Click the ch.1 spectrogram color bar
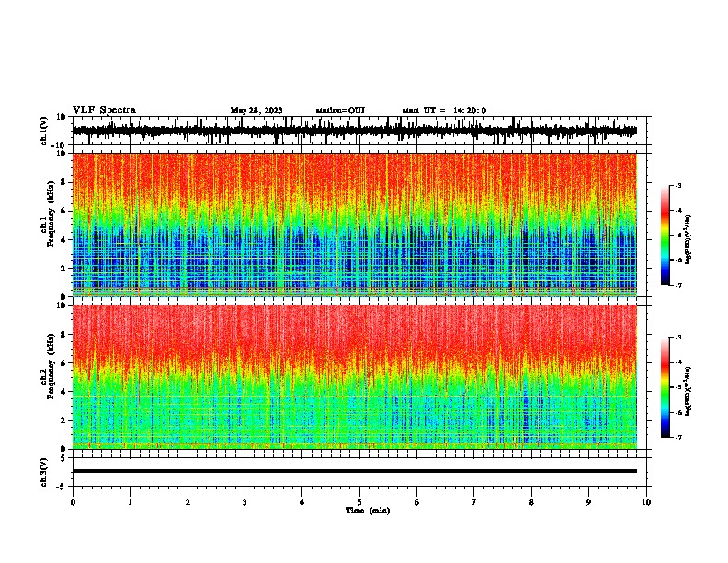 pos(665,236)
